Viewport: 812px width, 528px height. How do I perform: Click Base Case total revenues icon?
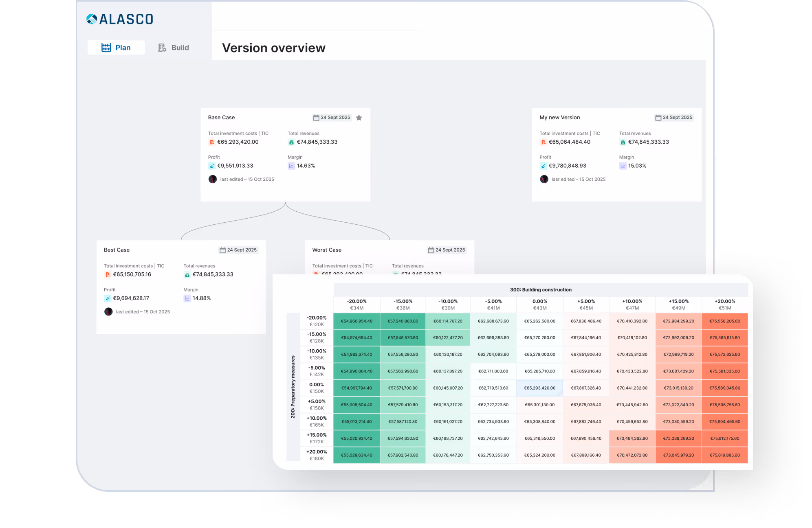291,142
